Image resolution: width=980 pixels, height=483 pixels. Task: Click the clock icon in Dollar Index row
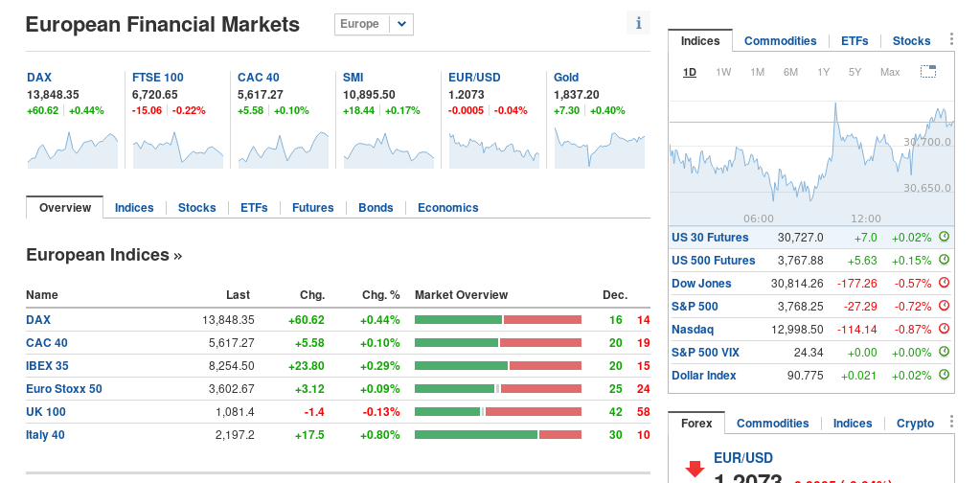coord(945,375)
